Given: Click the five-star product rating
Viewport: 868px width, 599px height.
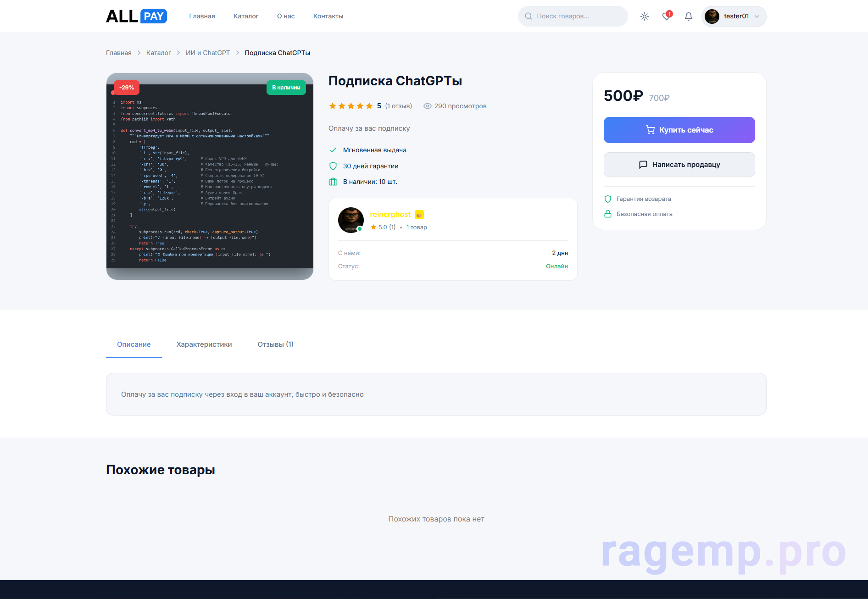Looking at the screenshot, I should pyautogui.click(x=351, y=106).
